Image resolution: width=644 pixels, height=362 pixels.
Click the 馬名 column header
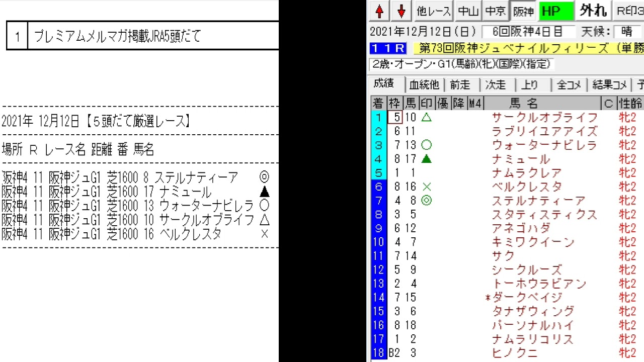pos(523,104)
